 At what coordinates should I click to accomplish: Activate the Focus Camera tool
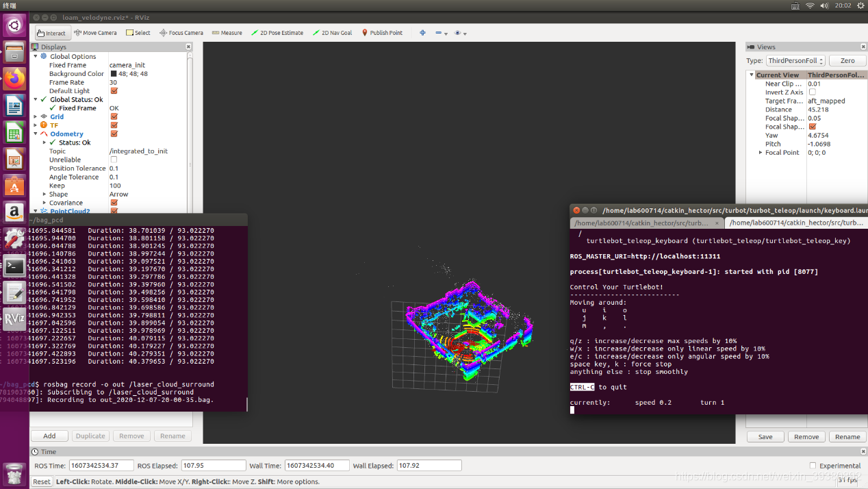click(181, 33)
